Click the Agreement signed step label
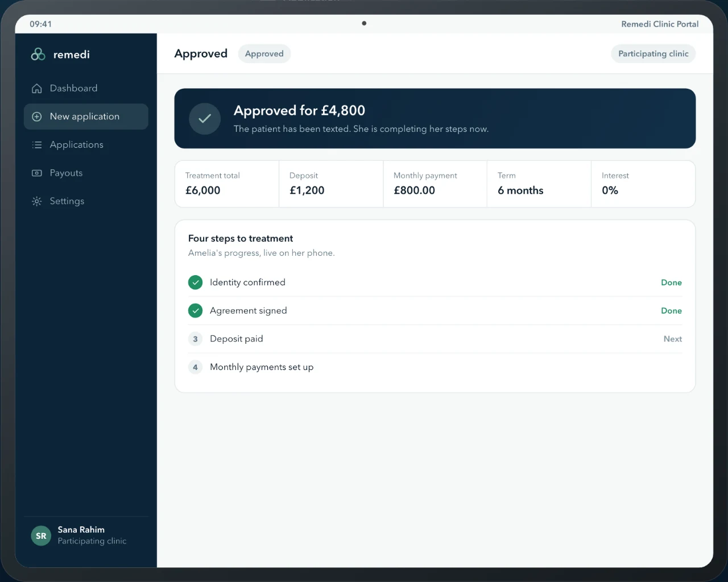Image resolution: width=728 pixels, height=582 pixels. click(x=249, y=310)
